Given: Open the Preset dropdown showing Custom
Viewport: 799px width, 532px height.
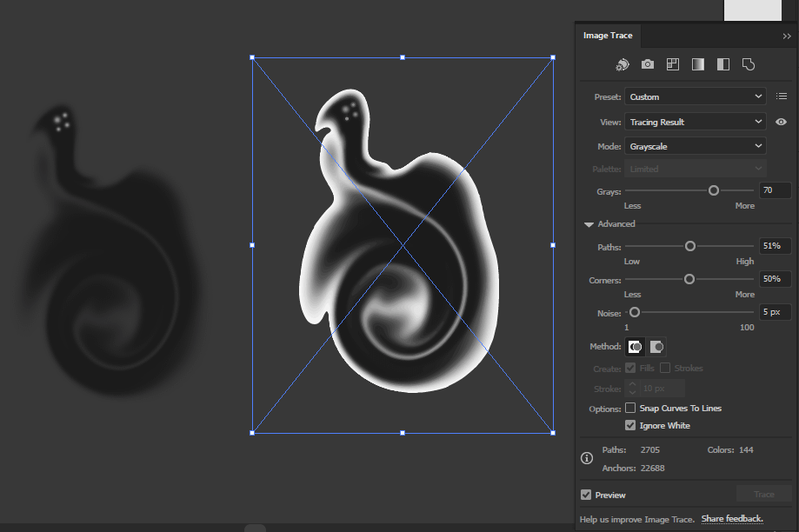Looking at the screenshot, I should [695, 96].
